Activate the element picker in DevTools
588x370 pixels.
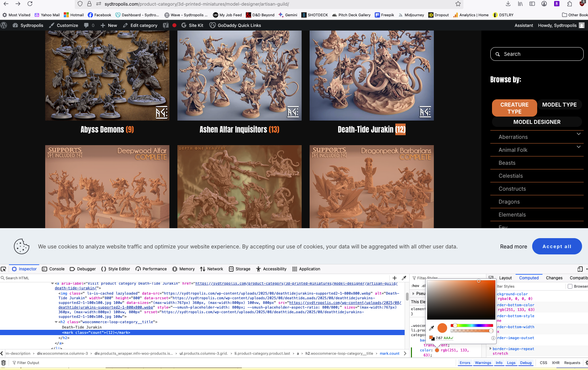click(x=4, y=269)
